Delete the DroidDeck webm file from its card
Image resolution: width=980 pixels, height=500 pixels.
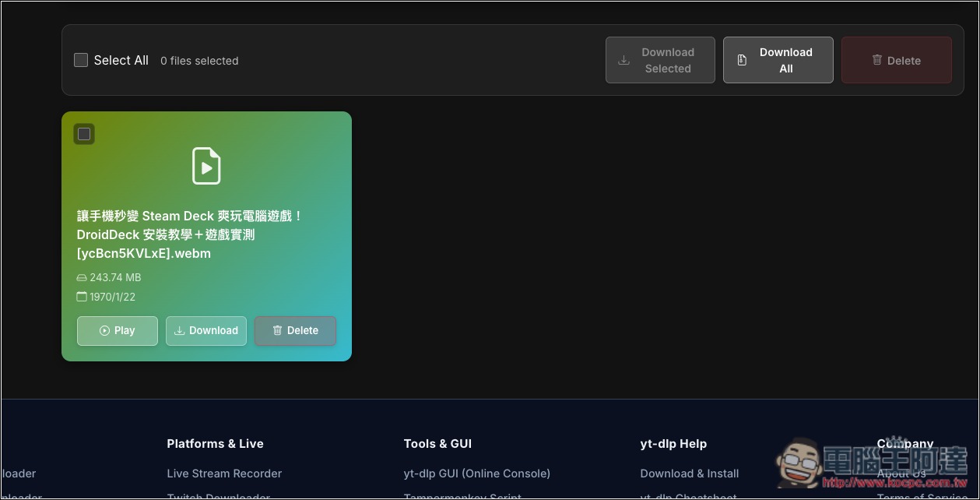pos(295,331)
